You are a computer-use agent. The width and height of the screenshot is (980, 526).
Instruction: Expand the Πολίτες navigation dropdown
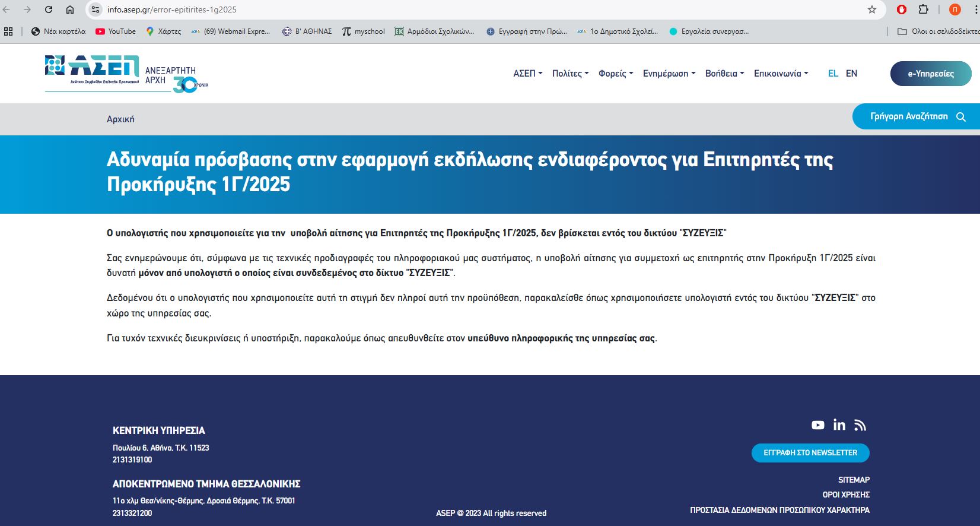coord(571,74)
